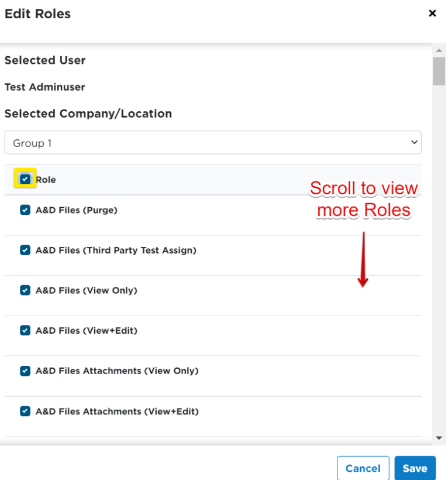This screenshot has width=448, height=480.
Task: Select the Group 1 text in combo box
Action: (x=32, y=143)
